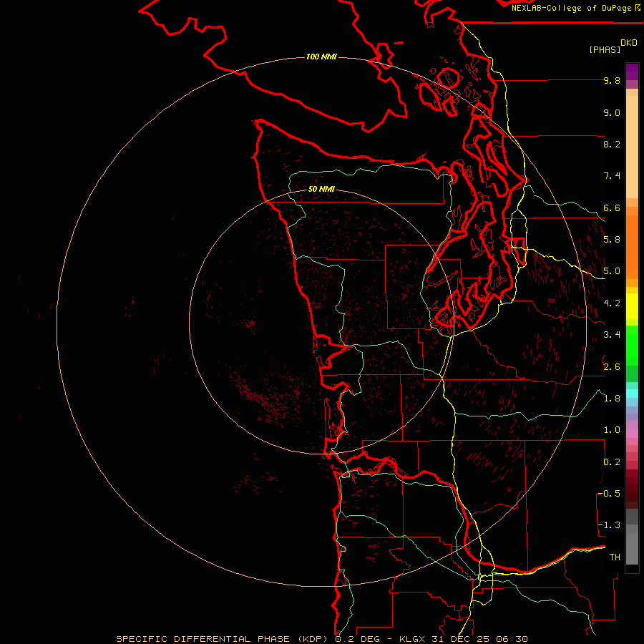Click the [PHAS] label above the color bar
This screenshot has height=644, width=644.
(605, 49)
